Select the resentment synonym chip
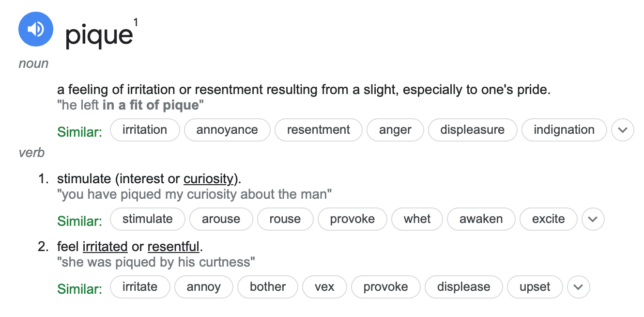The height and width of the screenshot is (317, 644). coord(318,130)
